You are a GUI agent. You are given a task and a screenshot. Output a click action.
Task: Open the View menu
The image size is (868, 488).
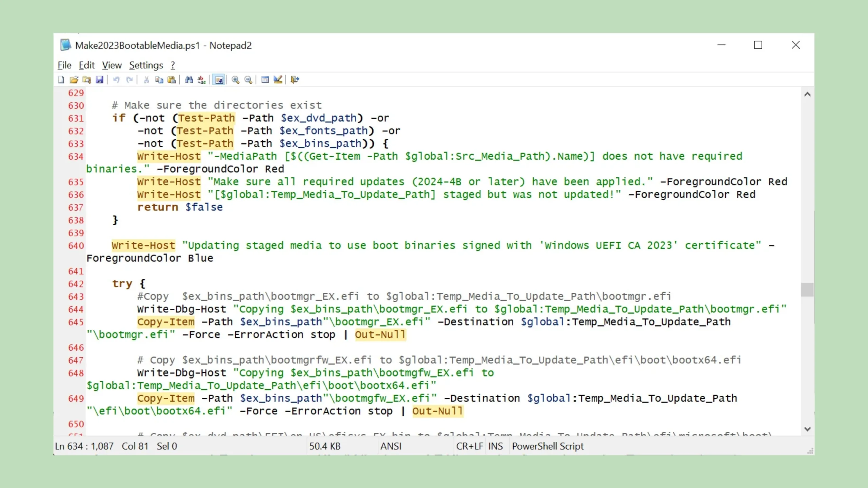click(x=112, y=65)
